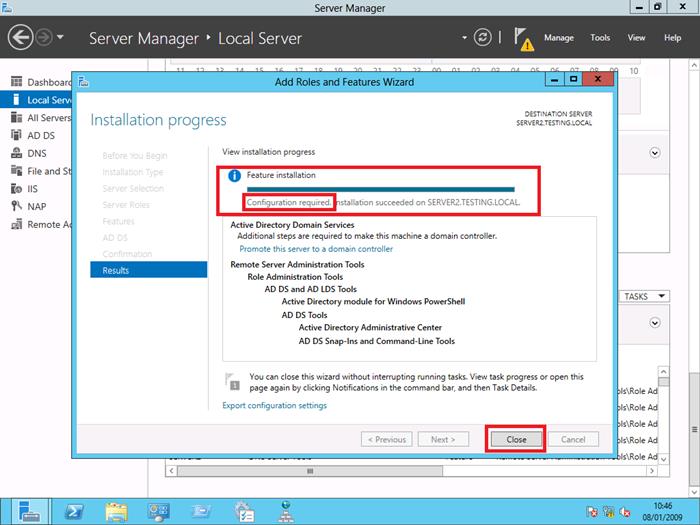Click the Dashboard grid icon
This screenshot has height=525, width=700.
(16, 82)
